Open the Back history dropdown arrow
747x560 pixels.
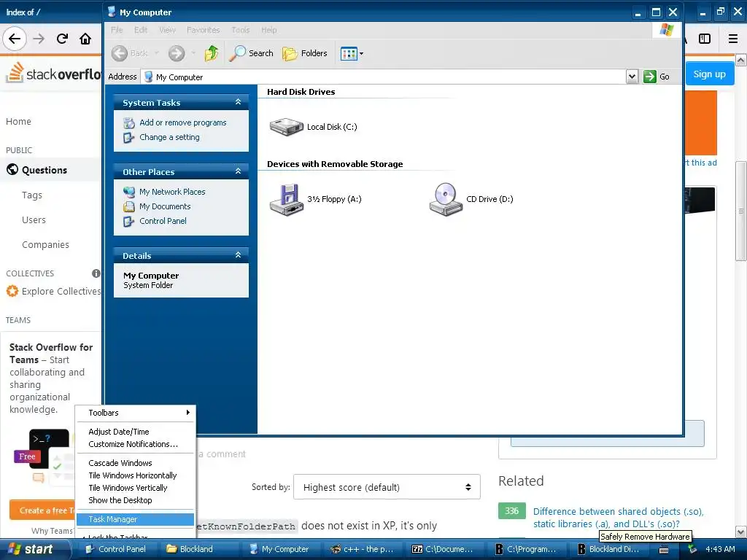(157, 52)
